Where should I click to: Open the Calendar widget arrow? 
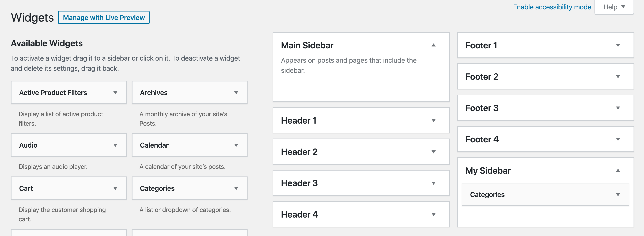(236, 145)
